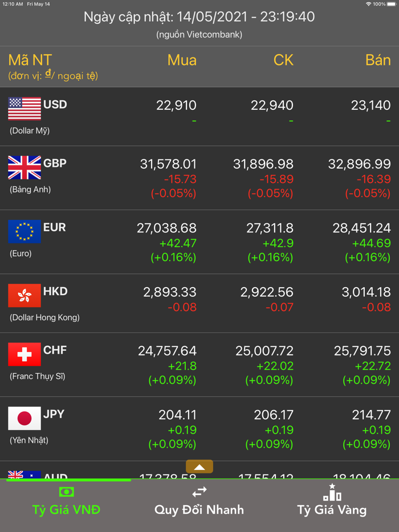Tap the Mua column header
This screenshot has width=399, height=532.
pos(182,60)
